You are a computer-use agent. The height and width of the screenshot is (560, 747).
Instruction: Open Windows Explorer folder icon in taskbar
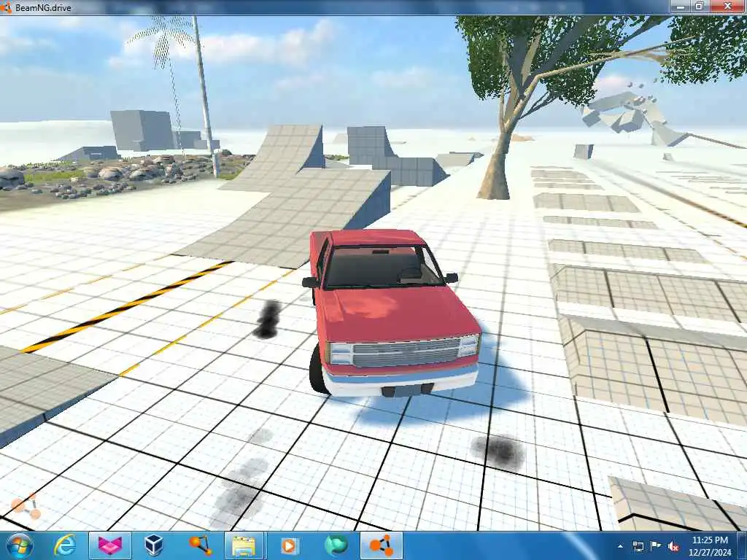(x=243, y=545)
